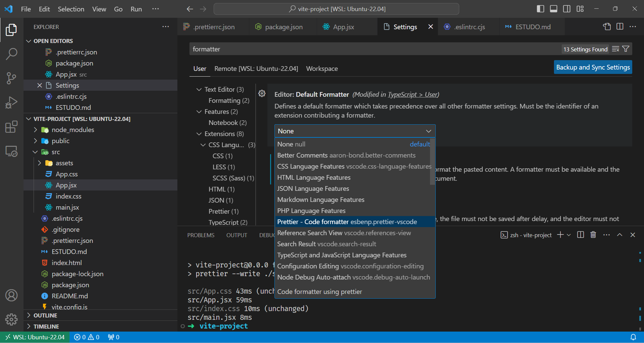
Task: Select Prettier - Code formatter option
Action: (355, 222)
